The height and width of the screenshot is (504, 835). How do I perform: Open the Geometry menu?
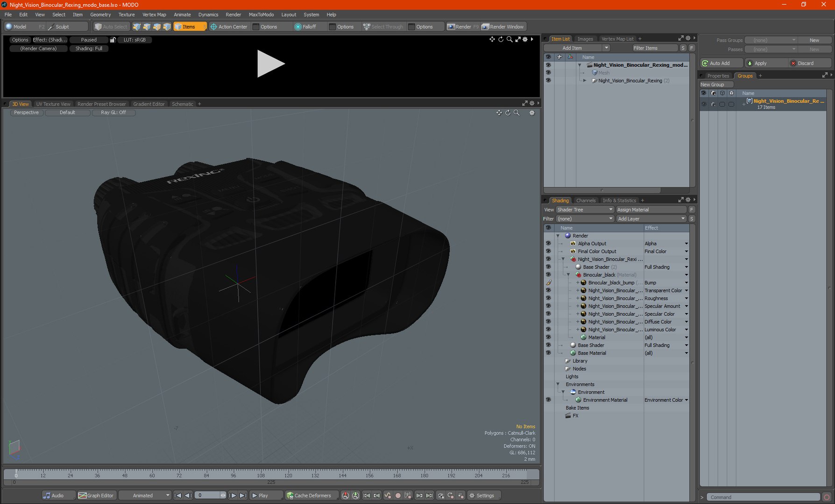tap(100, 14)
